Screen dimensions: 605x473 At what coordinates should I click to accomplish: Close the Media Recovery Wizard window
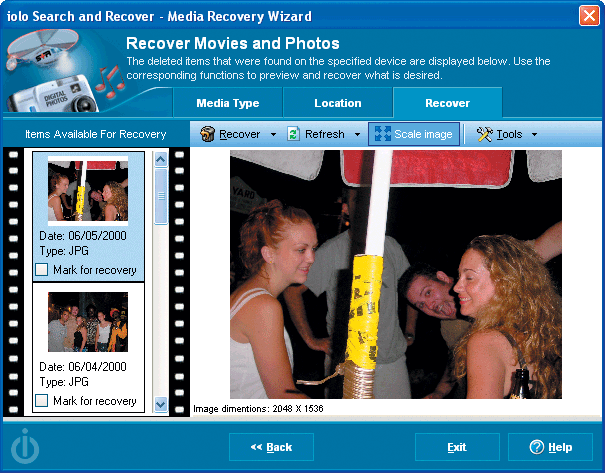tap(589, 16)
